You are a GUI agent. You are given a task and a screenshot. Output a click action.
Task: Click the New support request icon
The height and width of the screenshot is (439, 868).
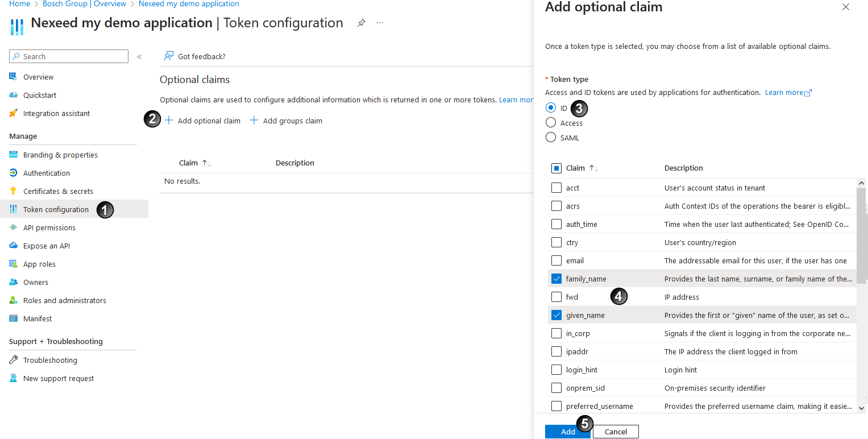pyautogui.click(x=13, y=378)
